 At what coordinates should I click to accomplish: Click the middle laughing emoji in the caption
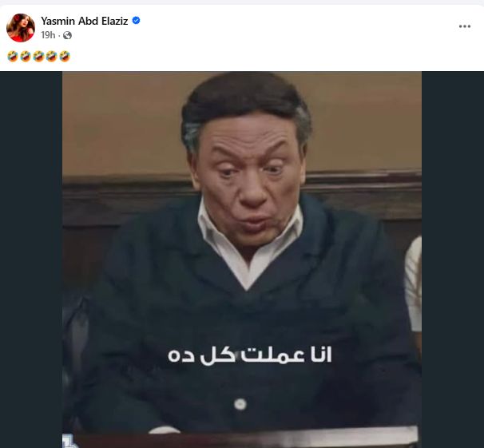tap(38, 57)
